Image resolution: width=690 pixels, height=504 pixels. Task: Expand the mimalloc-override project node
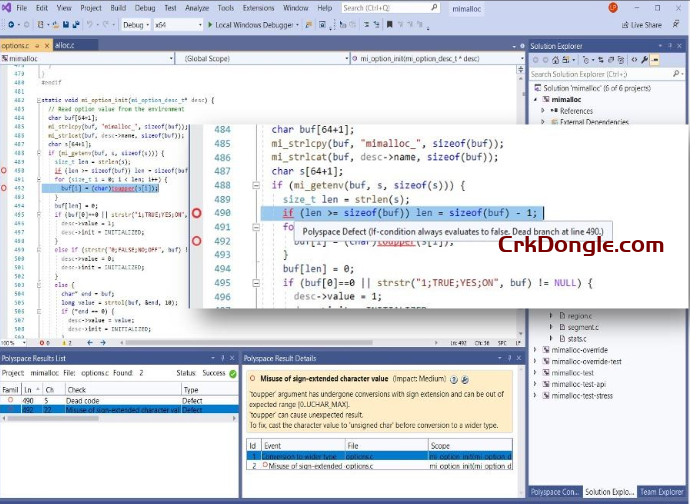534,350
